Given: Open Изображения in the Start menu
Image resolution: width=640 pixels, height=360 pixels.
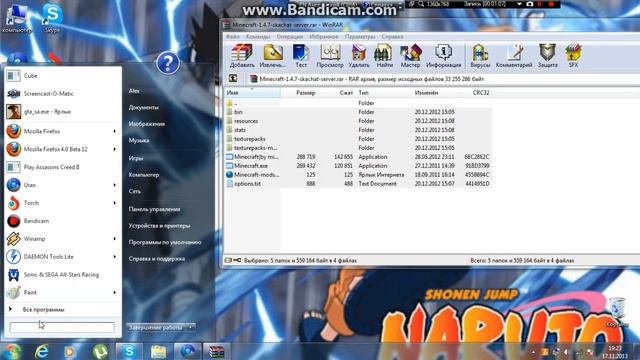Looking at the screenshot, I should coord(147,124).
